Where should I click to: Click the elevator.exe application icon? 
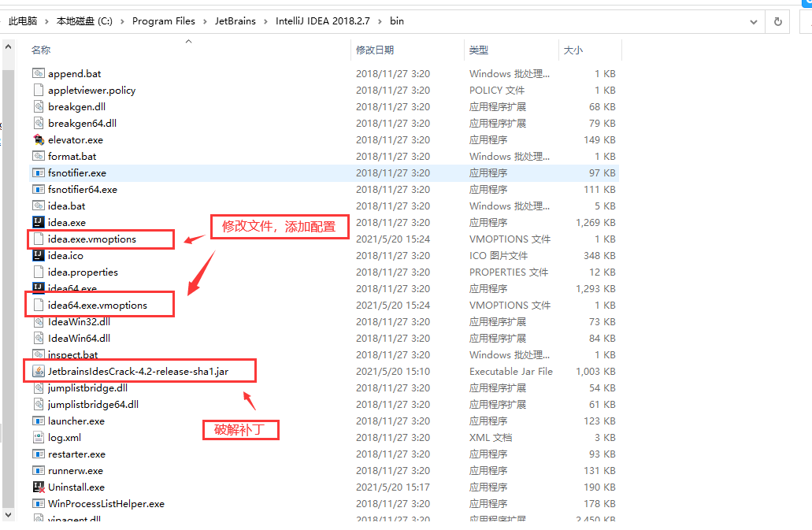click(x=39, y=139)
